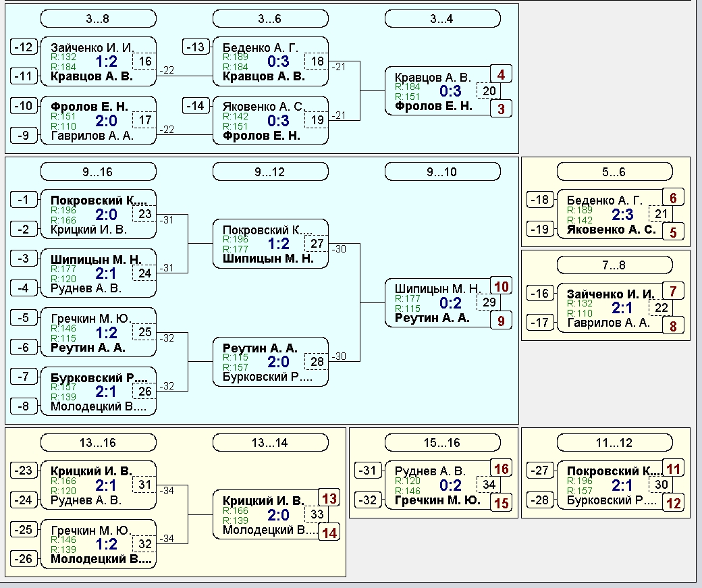Click the "-23" source box
The height and width of the screenshot is (588, 702).
pyautogui.click(x=23, y=471)
